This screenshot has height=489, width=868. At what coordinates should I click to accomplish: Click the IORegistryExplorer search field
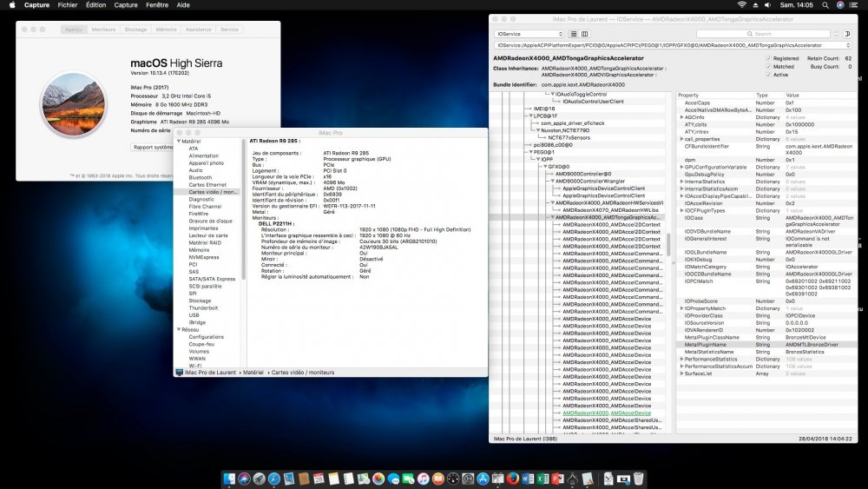764,34
